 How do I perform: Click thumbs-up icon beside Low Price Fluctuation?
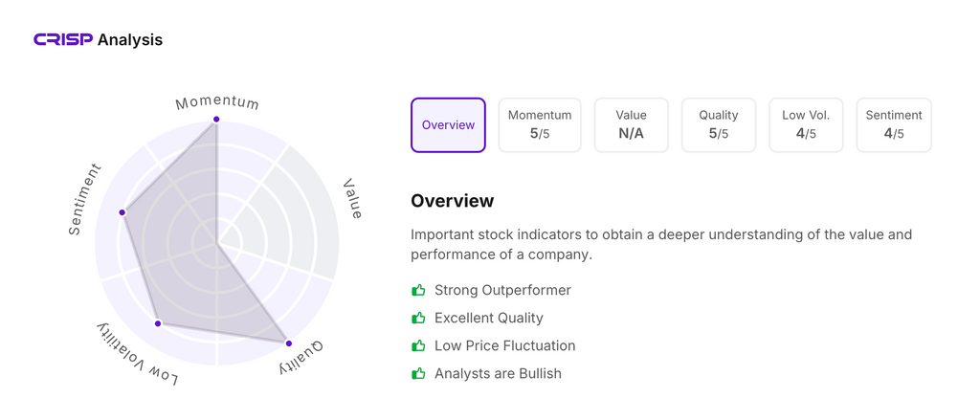pos(418,345)
